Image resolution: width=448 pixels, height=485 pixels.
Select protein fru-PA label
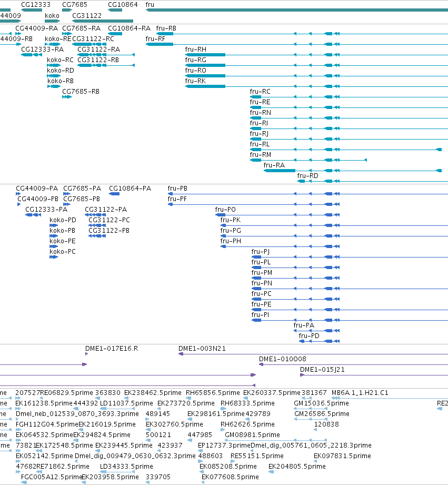(x=304, y=325)
